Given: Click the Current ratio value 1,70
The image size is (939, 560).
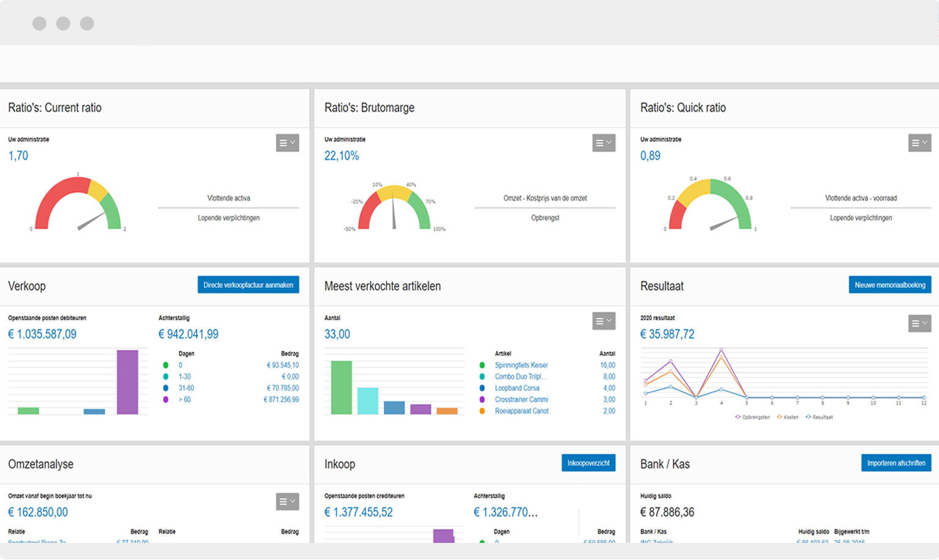Looking at the screenshot, I should coord(18,156).
